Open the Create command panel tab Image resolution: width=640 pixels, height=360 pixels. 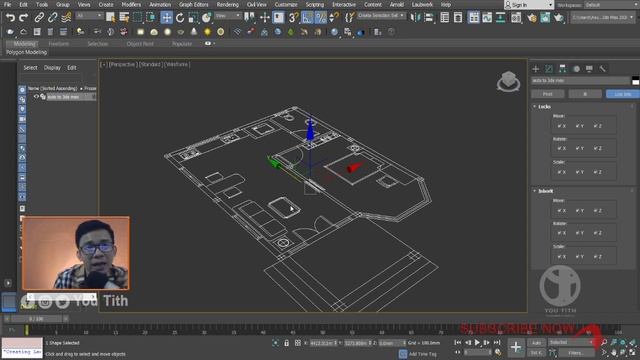click(x=536, y=69)
